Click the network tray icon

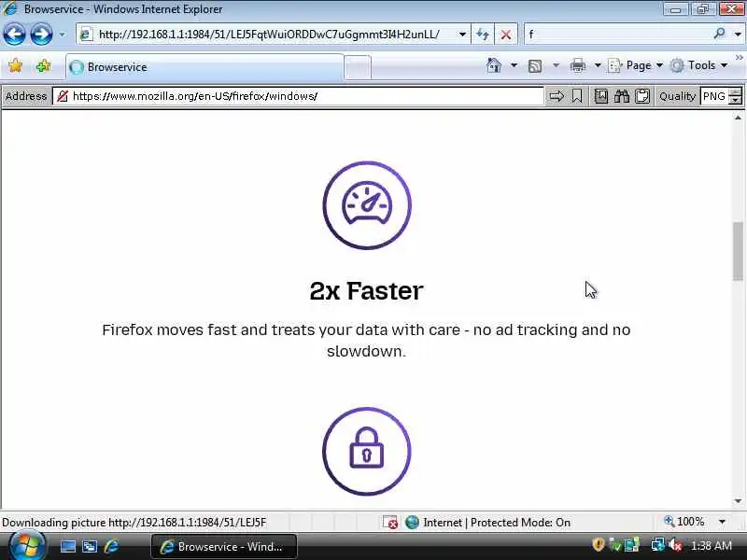658,544
